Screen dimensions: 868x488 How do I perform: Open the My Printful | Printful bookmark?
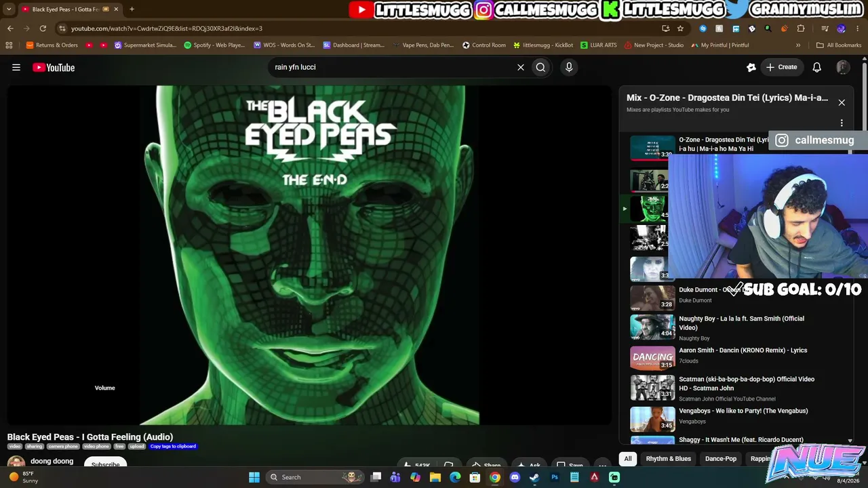coord(719,45)
